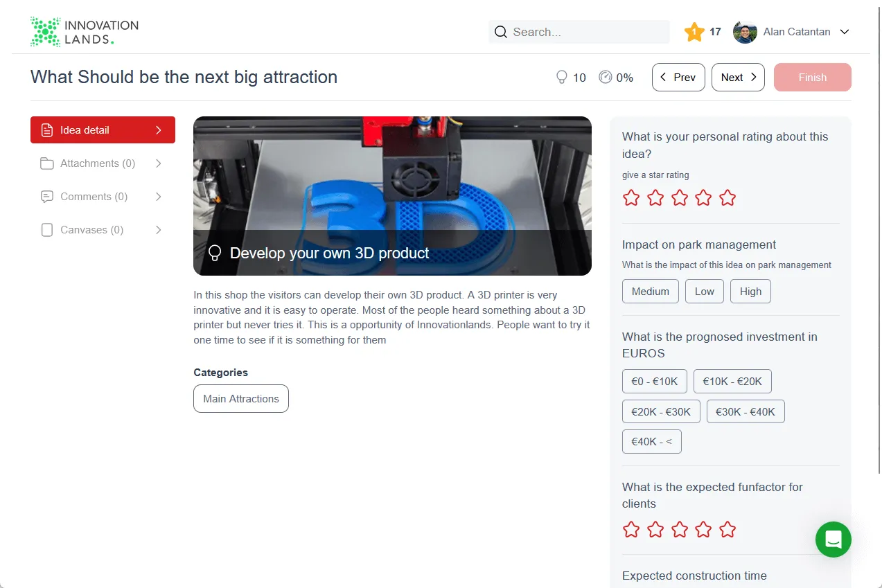Open the user account dropdown chevron

844,32
